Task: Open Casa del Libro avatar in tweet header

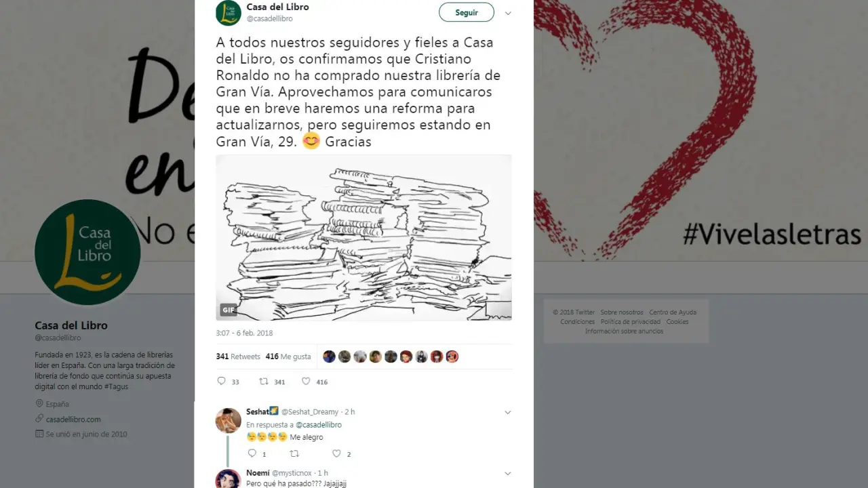Action: (229, 13)
